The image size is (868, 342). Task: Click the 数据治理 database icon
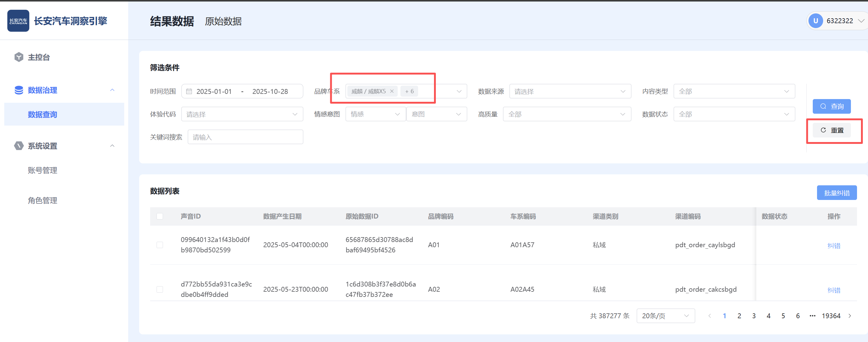point(19,90)
